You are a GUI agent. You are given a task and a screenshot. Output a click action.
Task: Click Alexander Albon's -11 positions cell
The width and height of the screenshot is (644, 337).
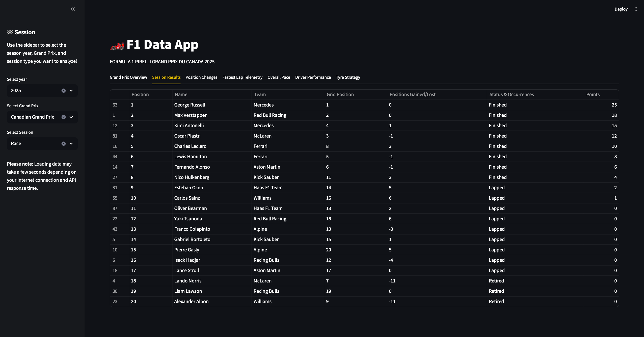tap(437, 301)
